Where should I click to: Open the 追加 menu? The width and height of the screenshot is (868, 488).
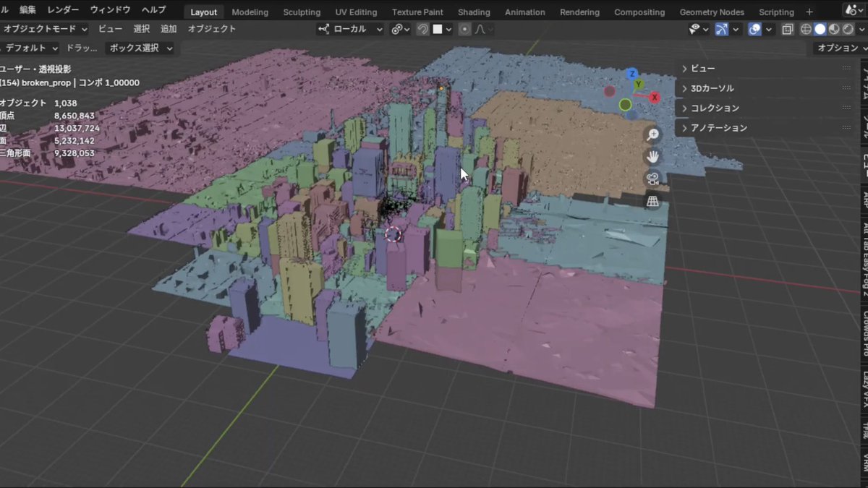[x=169, y=29]
